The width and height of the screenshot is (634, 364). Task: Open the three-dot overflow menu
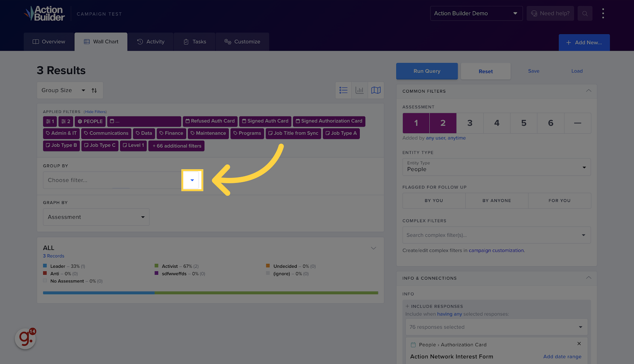pos(603,13)
